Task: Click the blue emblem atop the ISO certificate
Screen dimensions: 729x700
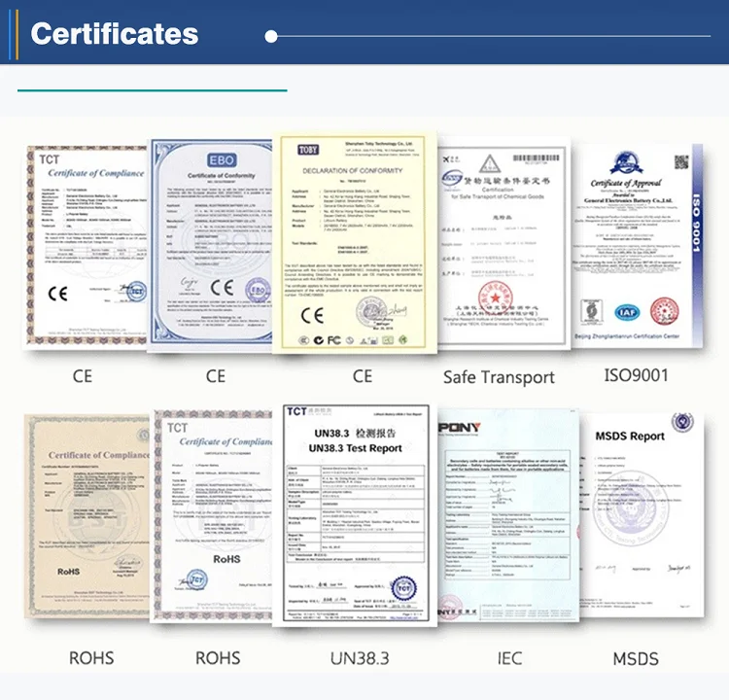Action: [x=626, y=163]
